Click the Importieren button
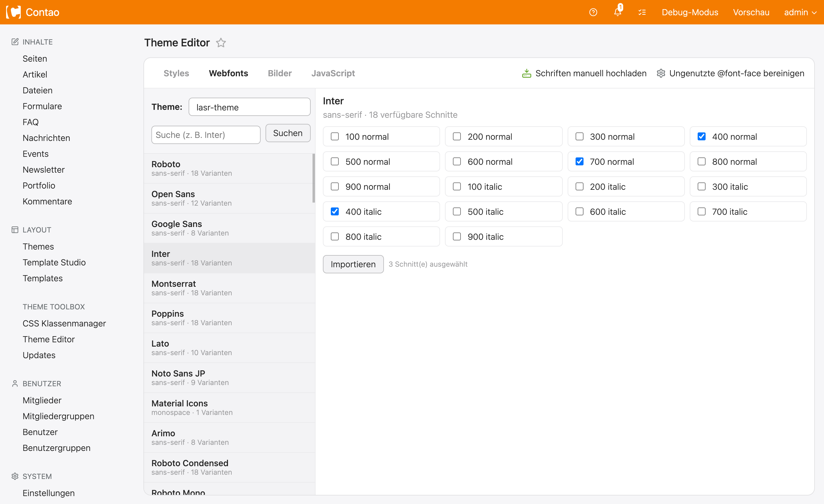The height and width of the screenshot is (504, 824). coord(353,264)
